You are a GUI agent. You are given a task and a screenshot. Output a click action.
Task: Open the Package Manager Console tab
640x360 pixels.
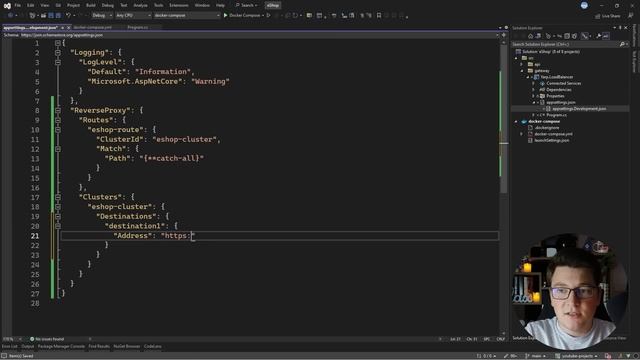tap(61, 347)
